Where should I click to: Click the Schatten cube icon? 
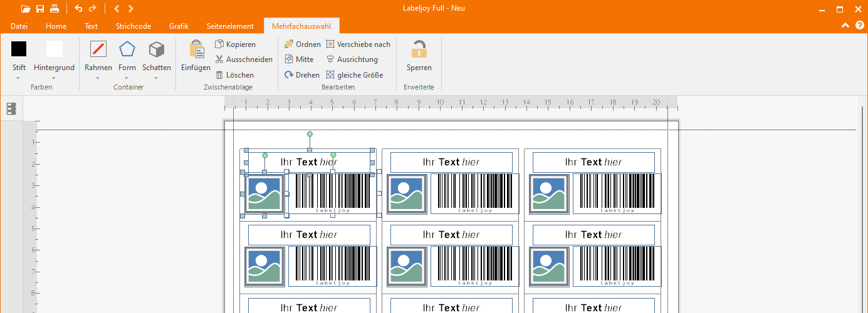[x=157, y=49]
